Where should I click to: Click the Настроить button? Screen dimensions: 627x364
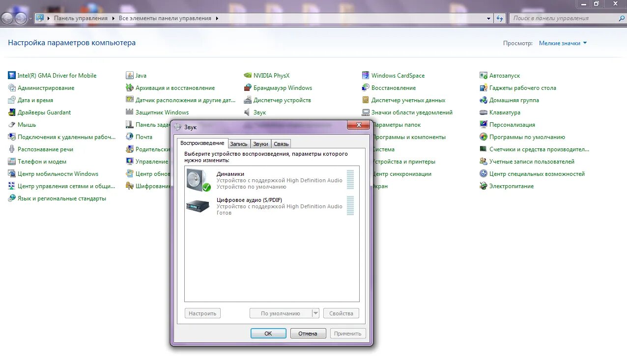(x=202, y=313)
